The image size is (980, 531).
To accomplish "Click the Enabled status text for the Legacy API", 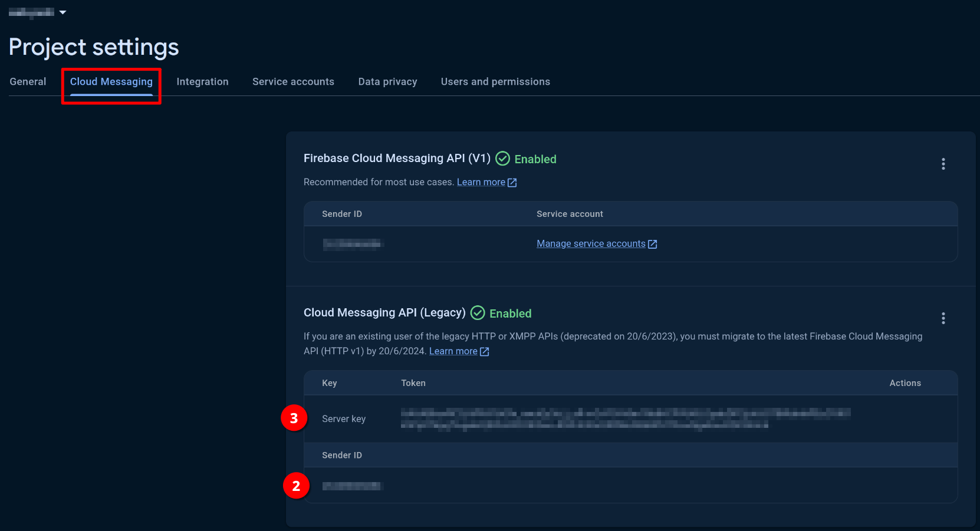I will (510, 314).
